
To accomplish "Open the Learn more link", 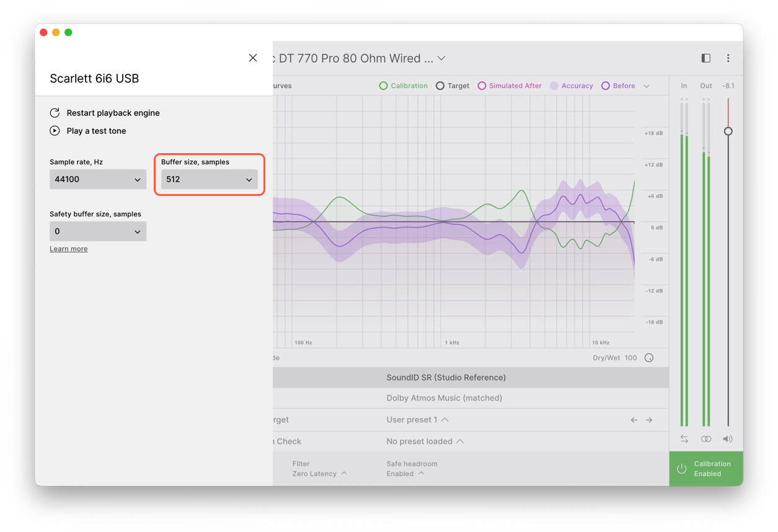I will coord(68,249).
